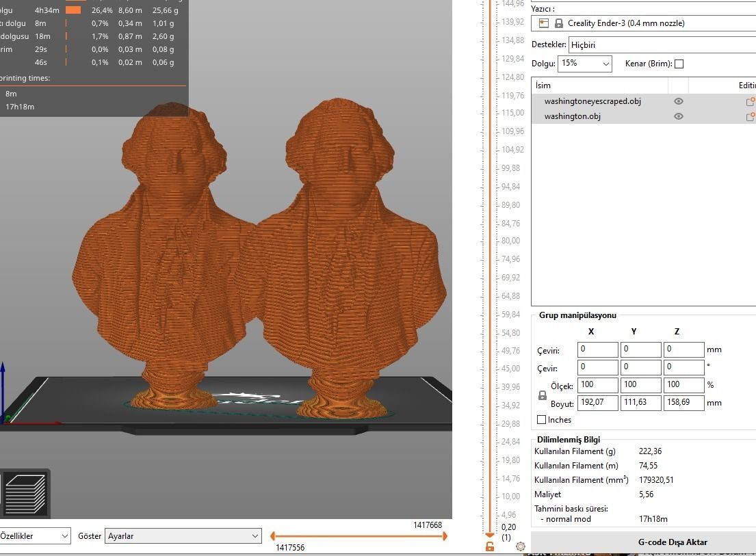Click the Kullanılan Filament (g) value 222,36
Viewport: 756px width, 556px height.
(x=650, y=451)
